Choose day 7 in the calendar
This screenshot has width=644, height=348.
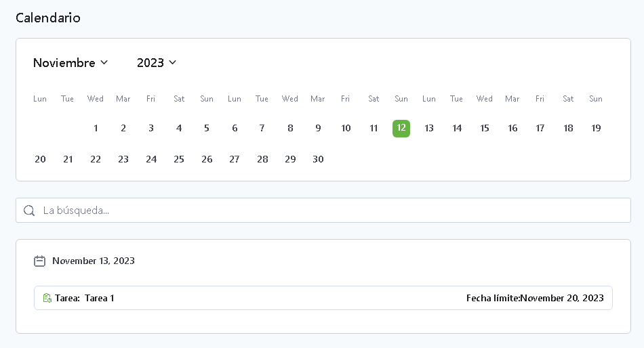coord(262,128)
